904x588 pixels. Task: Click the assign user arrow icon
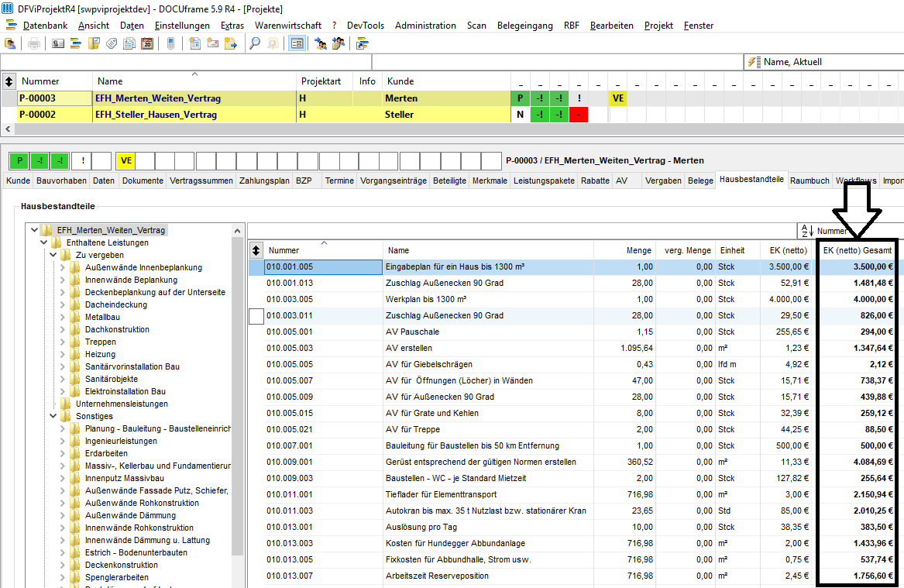tap(321, 44)
